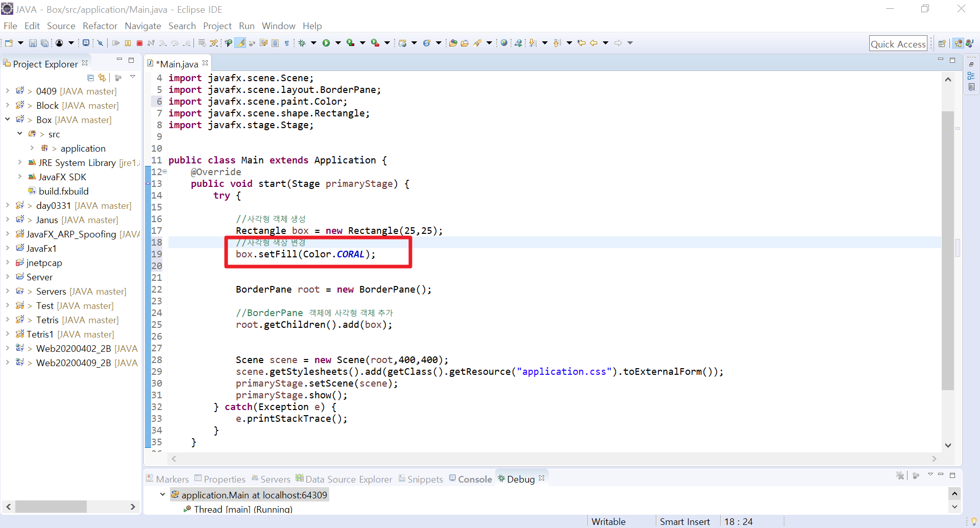Viewport: 980px width, 528px height.
Task: Open the Run button dropdown arrow
Action: click(338, 43)
